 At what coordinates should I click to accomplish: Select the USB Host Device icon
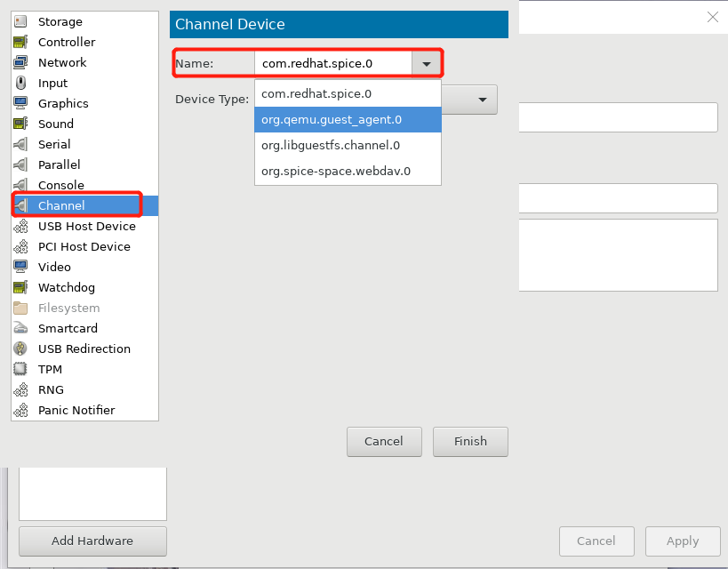point(20,226)
